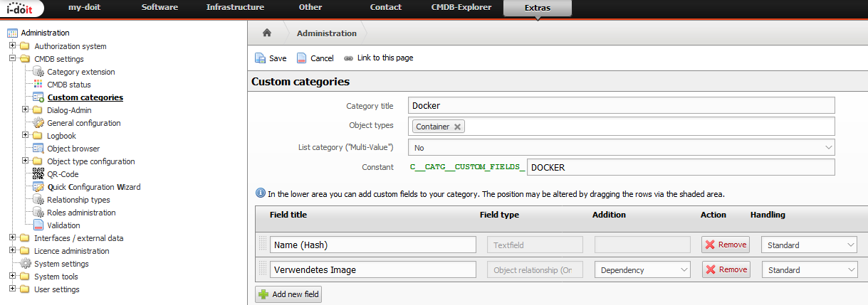Screen dimensions: 868x305
Task: Click the Validation page icon
Action: tap(38, 225)
